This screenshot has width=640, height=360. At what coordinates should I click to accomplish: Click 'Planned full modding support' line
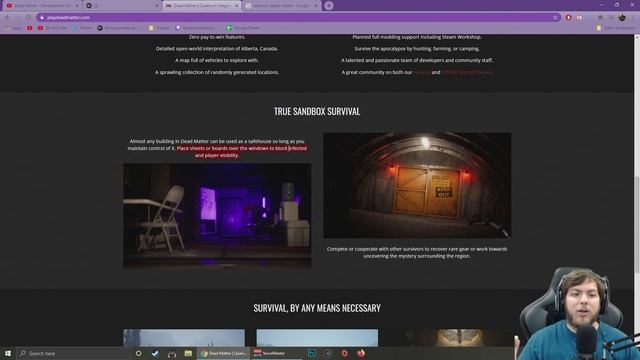tap(417, 37)
